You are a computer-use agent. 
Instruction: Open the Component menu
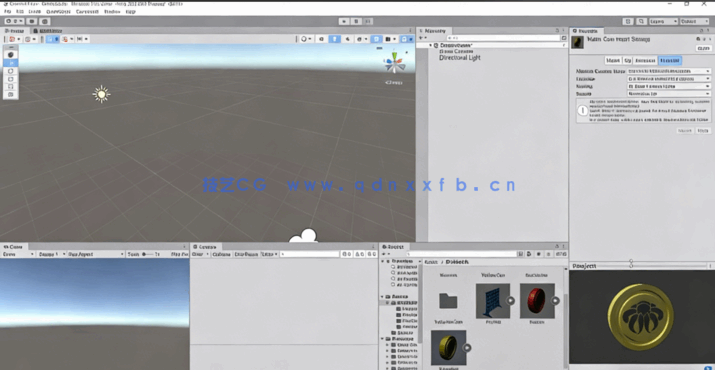[x=87, y=11]
